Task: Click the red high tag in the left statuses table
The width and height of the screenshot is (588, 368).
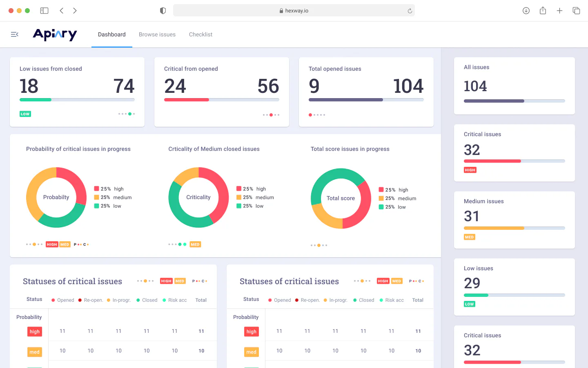Action: click(x=35, y=332)
